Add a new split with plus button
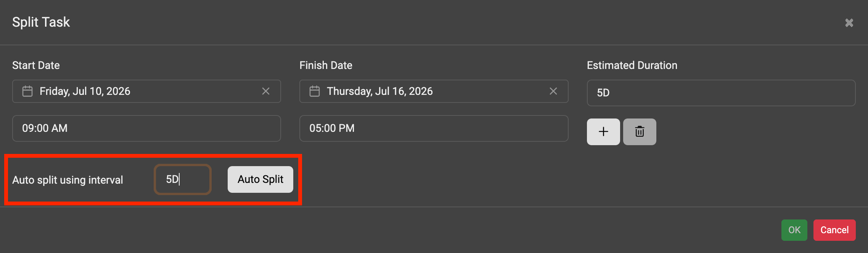This screenshot has width=868, height=253. (603, 132)
